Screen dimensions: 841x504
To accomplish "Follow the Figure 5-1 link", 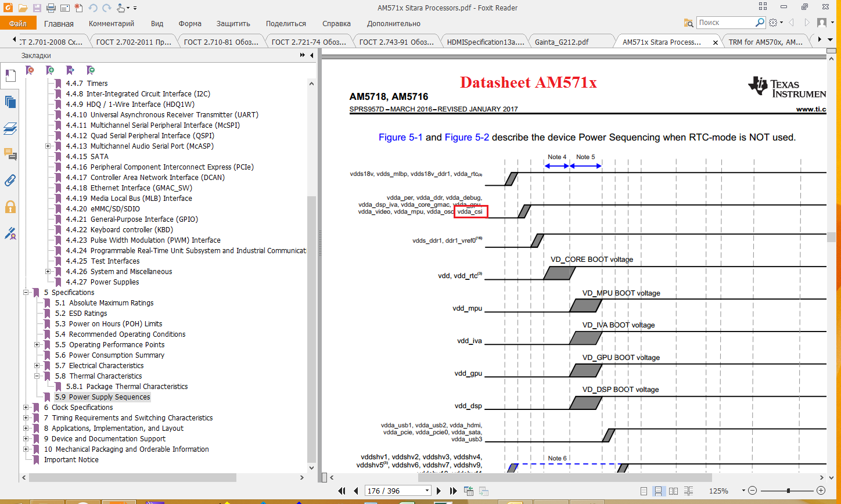I will click(401, 138).
